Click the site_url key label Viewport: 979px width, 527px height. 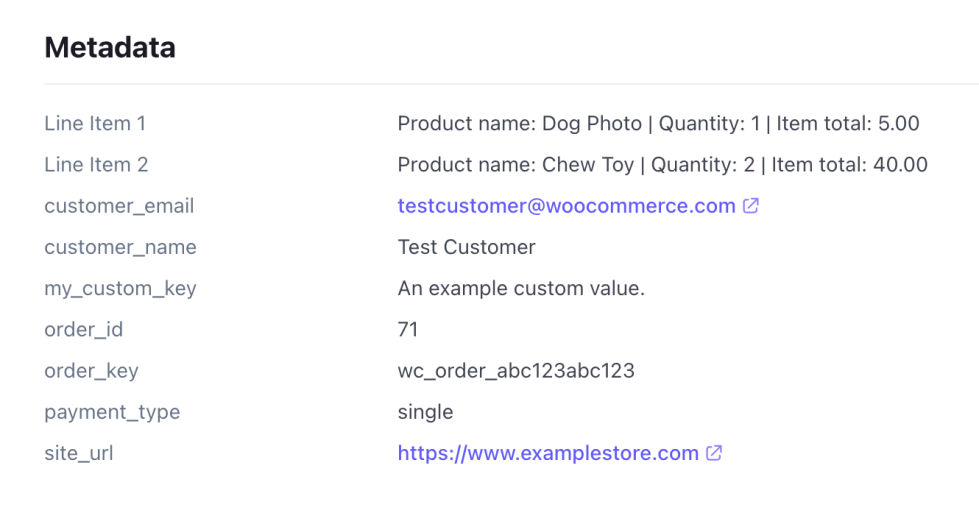click(79, 453)
